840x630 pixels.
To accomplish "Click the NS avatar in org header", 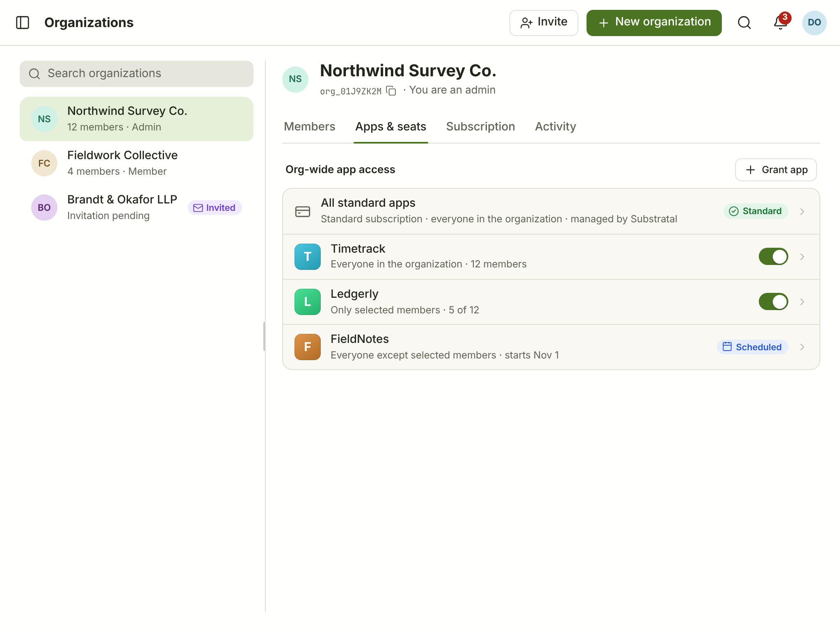I will coord(295,79).
